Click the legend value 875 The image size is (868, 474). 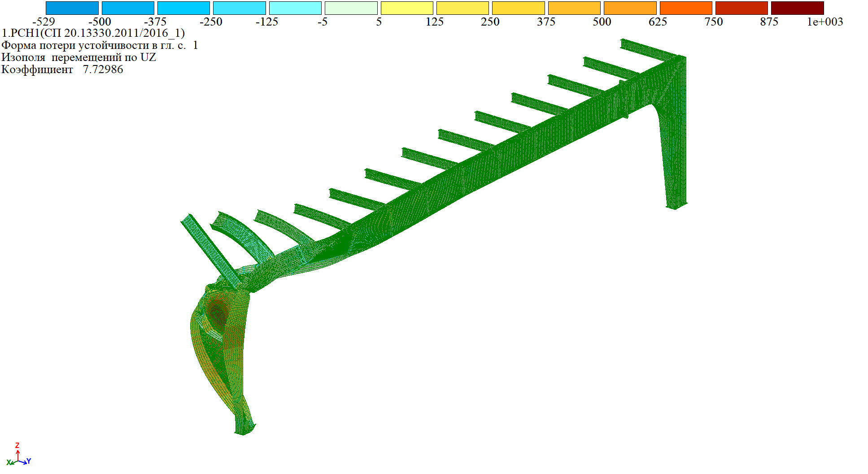[x=769, y=22]
